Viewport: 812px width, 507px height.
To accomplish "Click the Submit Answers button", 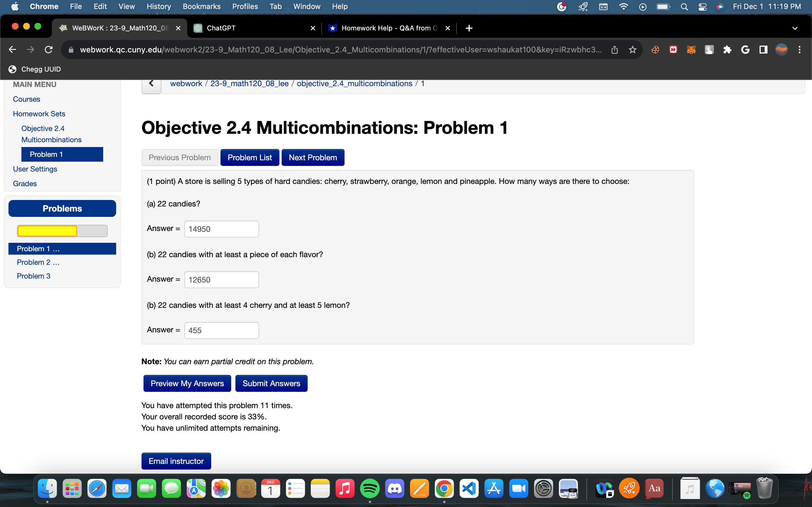I will tap(271, 383).
